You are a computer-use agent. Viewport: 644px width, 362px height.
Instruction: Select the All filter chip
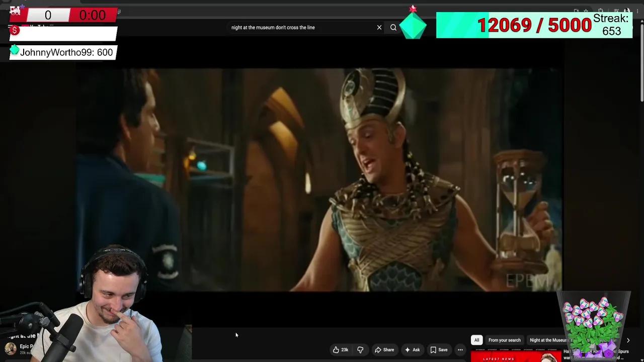[476, 340]
